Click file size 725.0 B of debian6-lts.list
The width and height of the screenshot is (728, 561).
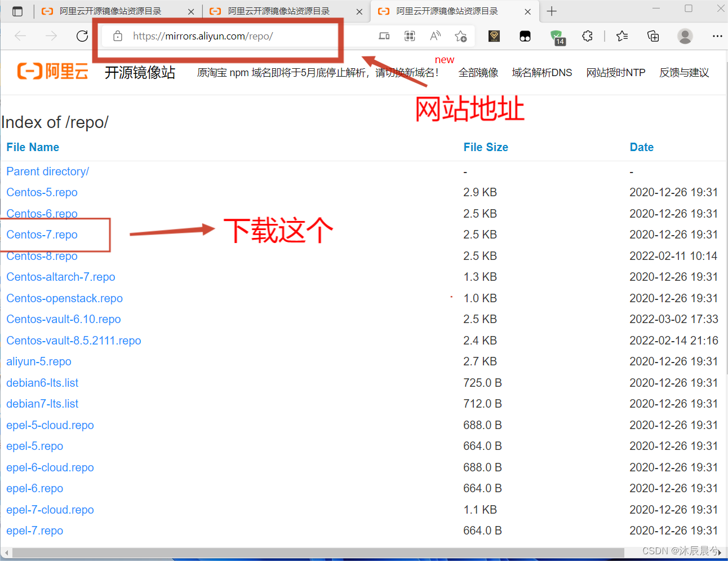point(482,383)
